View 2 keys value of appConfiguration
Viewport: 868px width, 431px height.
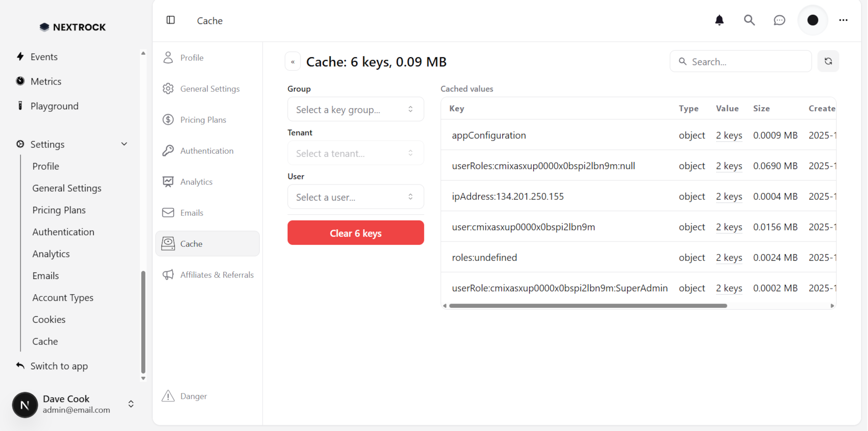729,135
